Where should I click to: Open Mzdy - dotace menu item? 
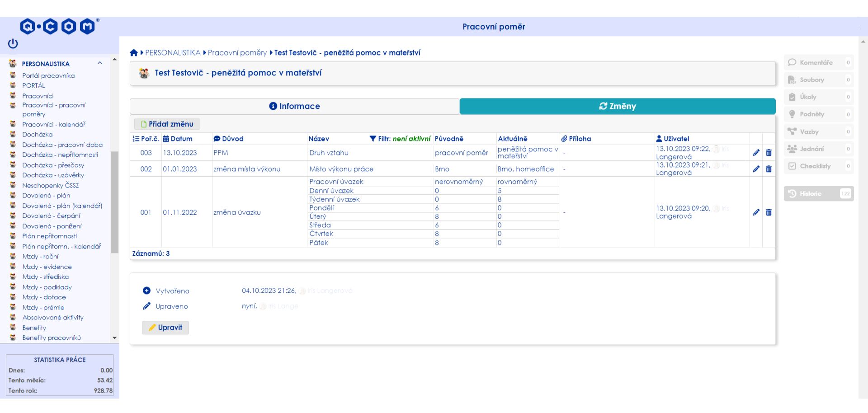[44, 297]
